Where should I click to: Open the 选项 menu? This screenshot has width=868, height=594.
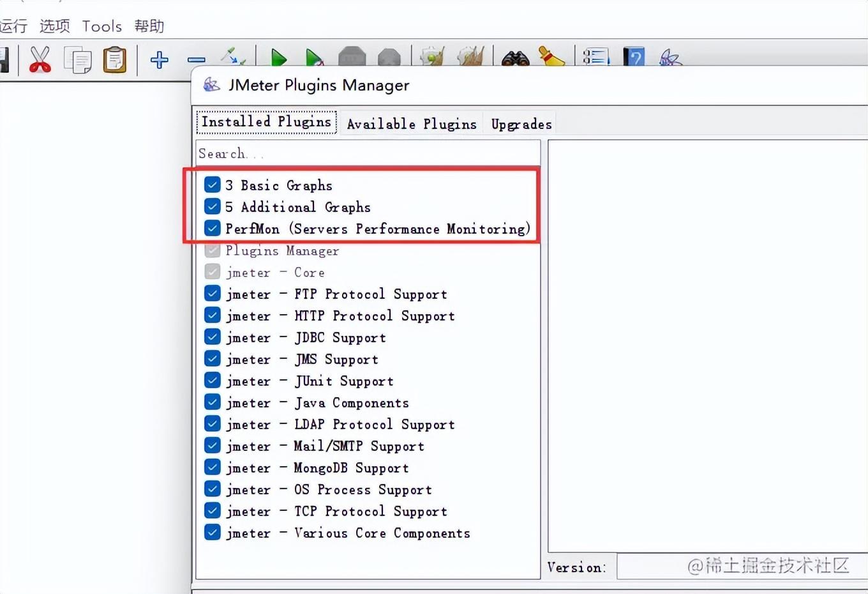click(54, 26)
